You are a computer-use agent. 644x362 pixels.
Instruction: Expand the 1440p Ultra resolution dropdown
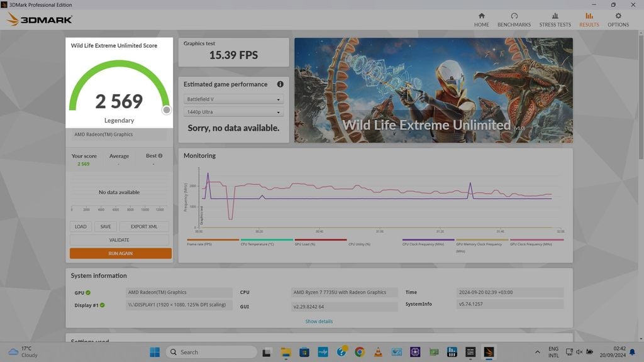pyautogui.click(x=233, y=112)
